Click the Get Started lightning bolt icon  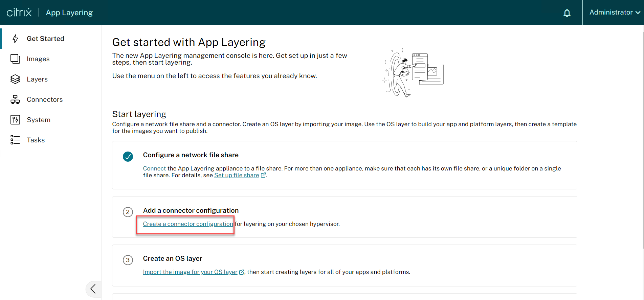click(15, 39)
